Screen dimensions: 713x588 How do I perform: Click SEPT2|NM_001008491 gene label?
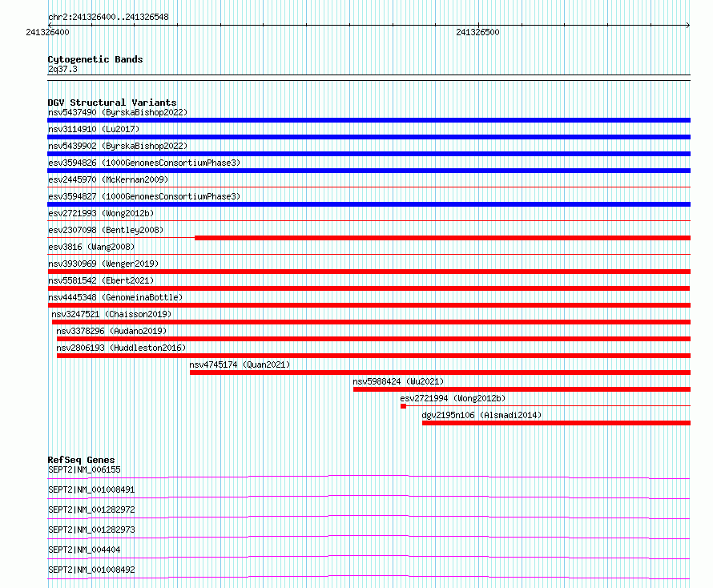tap(91, 489)
